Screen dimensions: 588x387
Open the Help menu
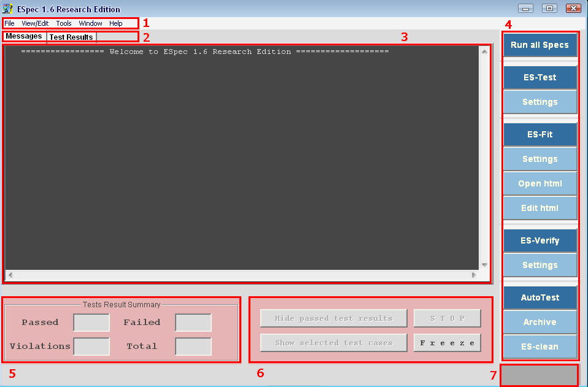116,23
